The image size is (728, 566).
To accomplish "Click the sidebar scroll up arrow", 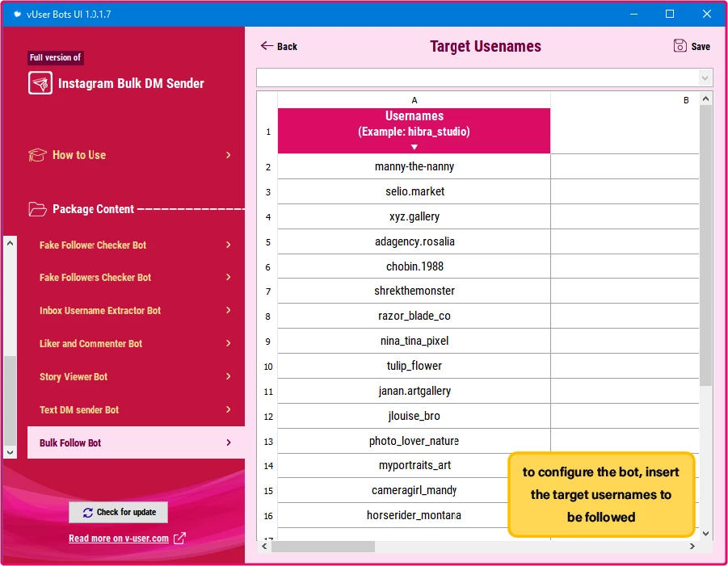I will click(x=11, y=243).
